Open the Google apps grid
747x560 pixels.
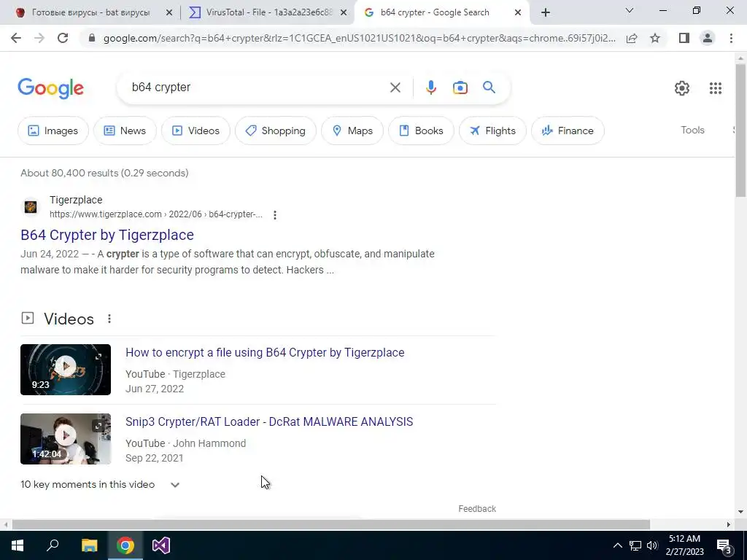715,88
